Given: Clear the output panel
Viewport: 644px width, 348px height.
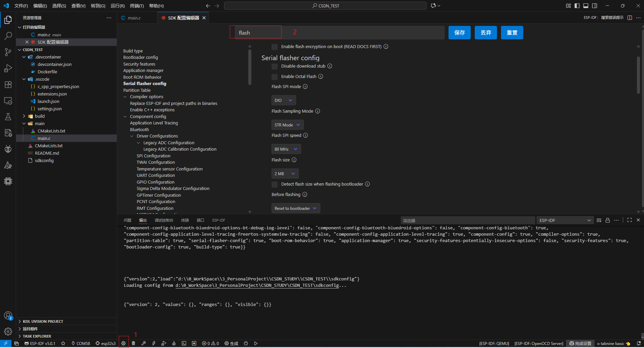Looking at the screenshot, I should (599, 220).
